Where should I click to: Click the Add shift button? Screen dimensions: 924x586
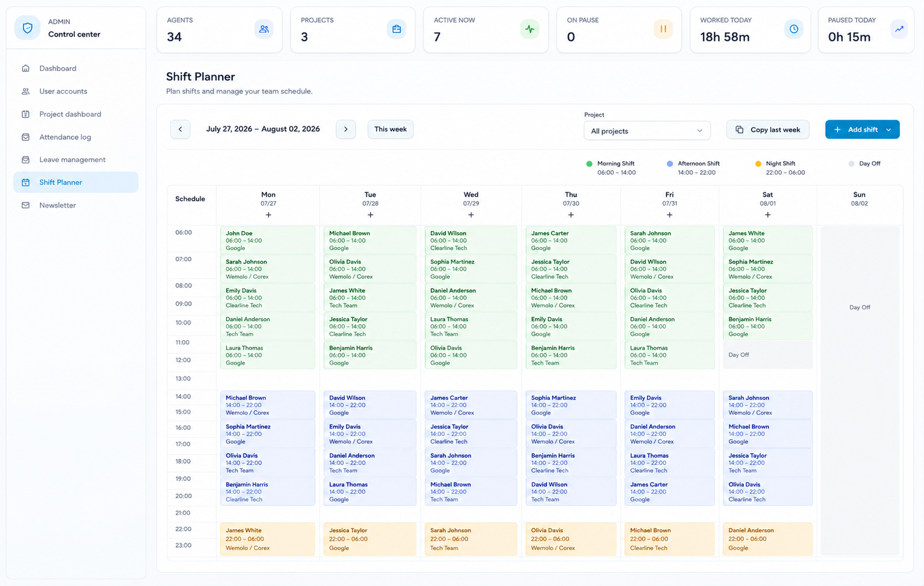point(862,130)
